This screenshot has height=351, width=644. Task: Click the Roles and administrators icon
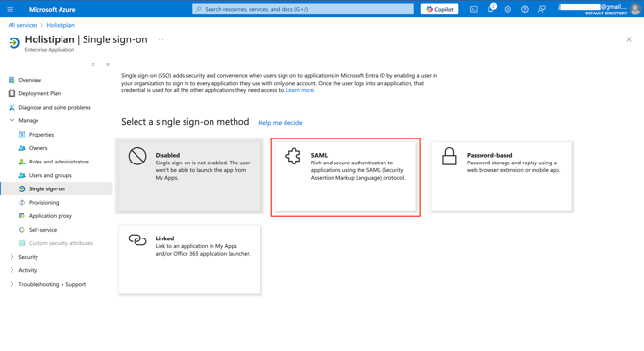pos(22,162)
